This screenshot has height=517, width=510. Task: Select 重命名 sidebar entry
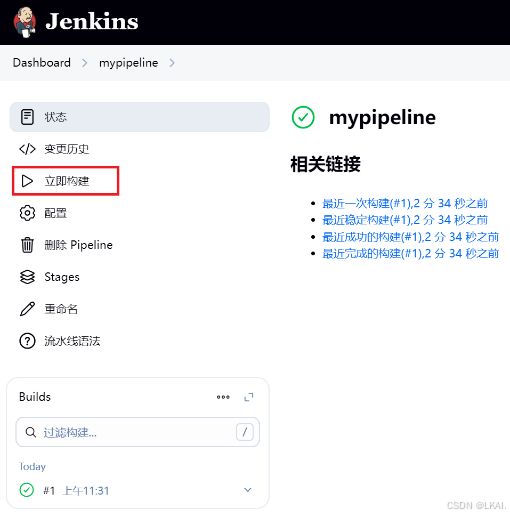61,309
